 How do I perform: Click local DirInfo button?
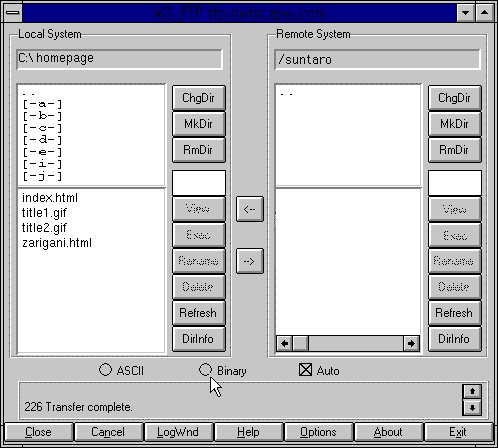coord(199,339)
